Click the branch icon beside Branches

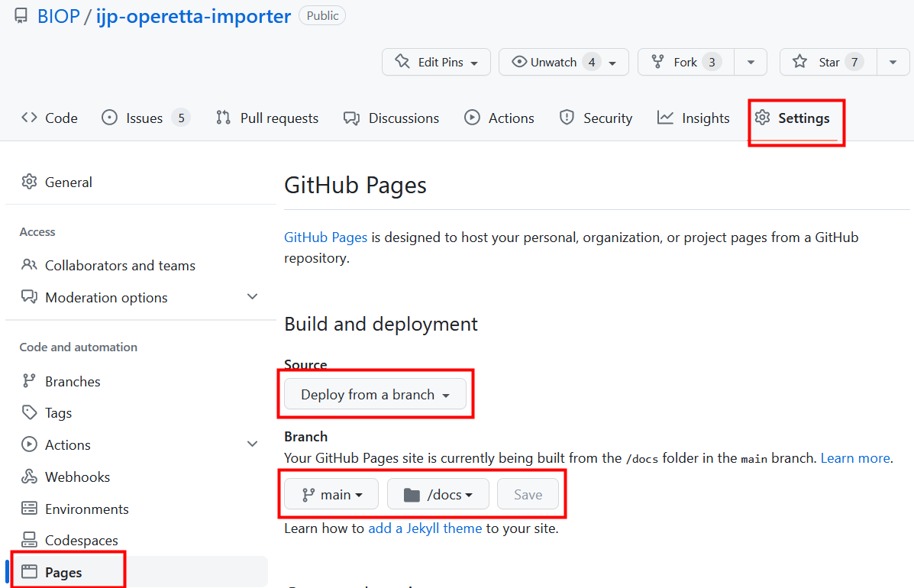pos(29,380)
